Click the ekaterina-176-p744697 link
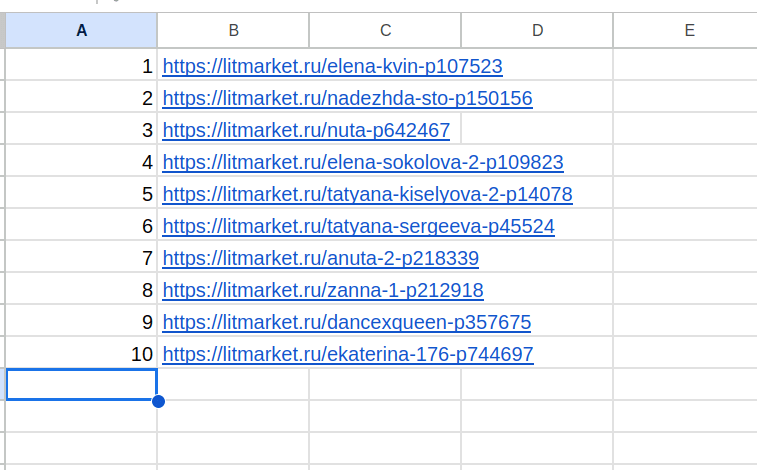757x470 pixels. pos(348,355)
